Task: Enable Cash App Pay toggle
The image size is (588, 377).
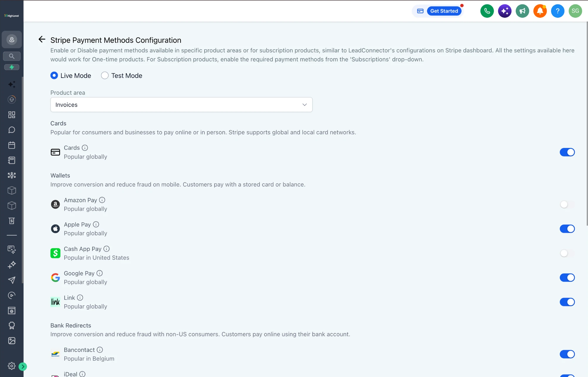Action: click(x=567, y=253)
